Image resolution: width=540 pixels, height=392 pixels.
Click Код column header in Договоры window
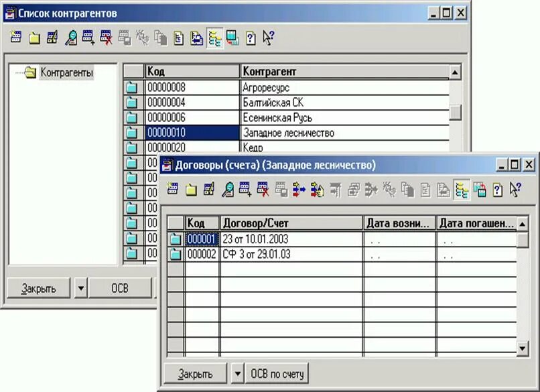click(x=202, y=223)
